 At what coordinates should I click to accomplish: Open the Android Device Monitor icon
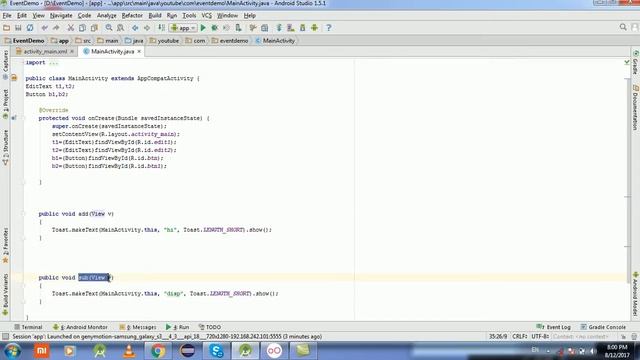tap(314, 28)
